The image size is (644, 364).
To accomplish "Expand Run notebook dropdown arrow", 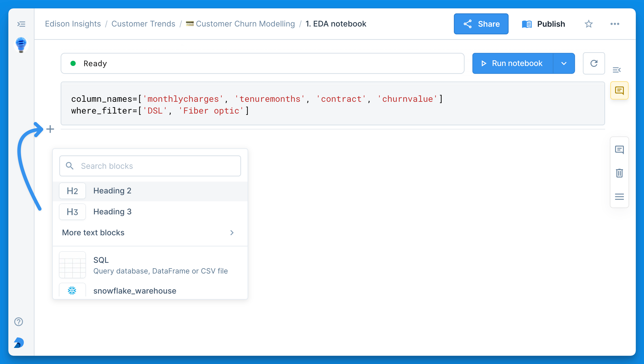I will coord(564,63).
